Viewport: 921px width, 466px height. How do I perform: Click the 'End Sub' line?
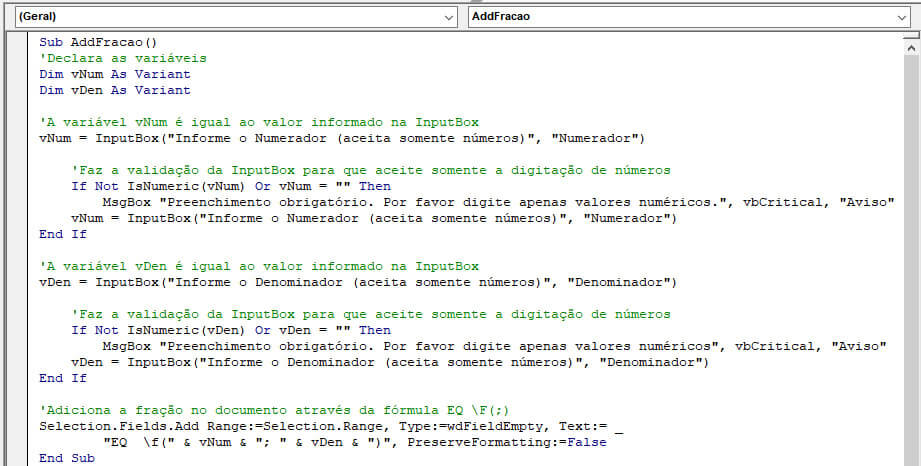66,458
